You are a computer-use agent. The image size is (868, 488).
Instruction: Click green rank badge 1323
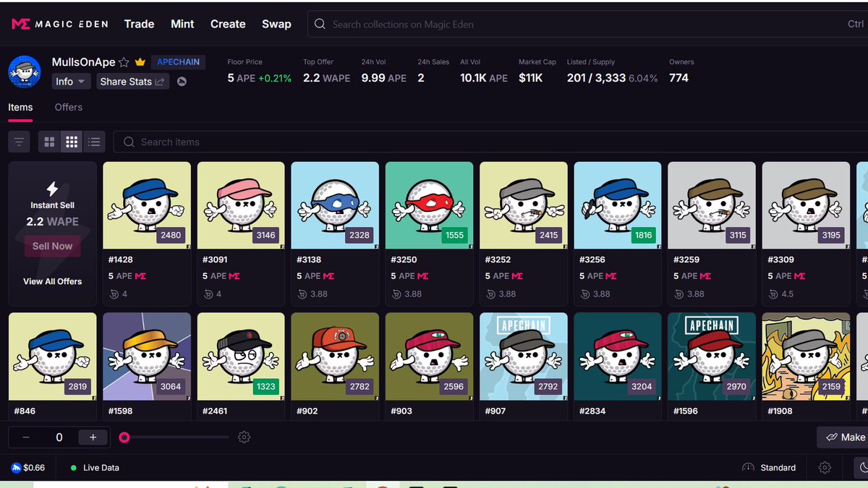point(266,387)
